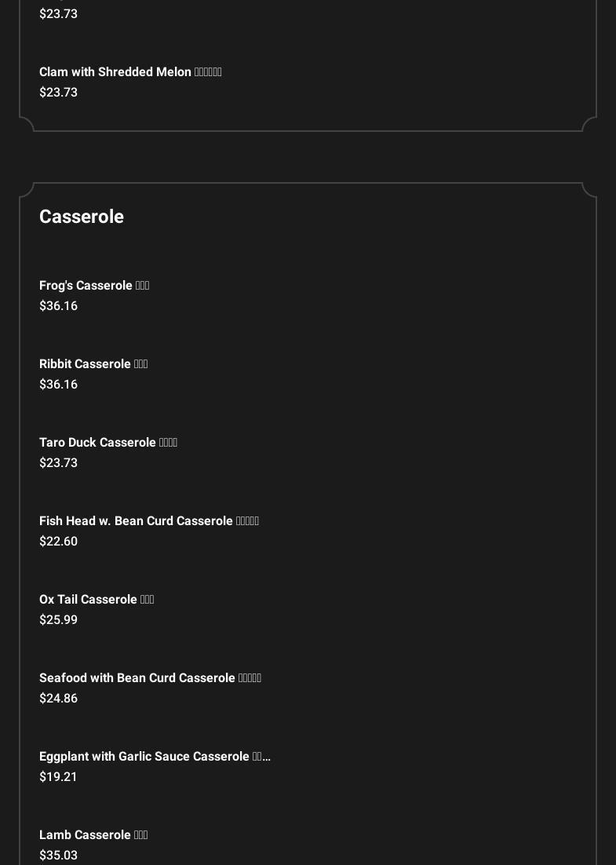Open Seafood with Bean Curd Casserole
Image resolution: width=616 pixels, height=865 pixels.
(150, 678)
